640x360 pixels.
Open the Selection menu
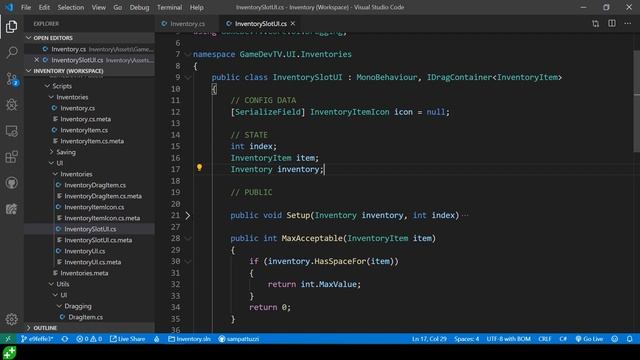[71, 7]
